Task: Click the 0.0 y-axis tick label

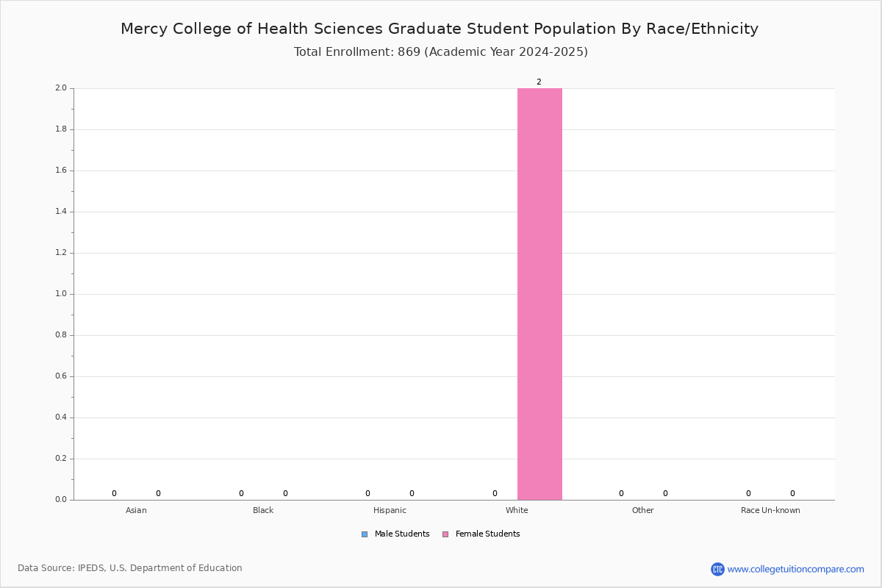Action: coord(60,500)
